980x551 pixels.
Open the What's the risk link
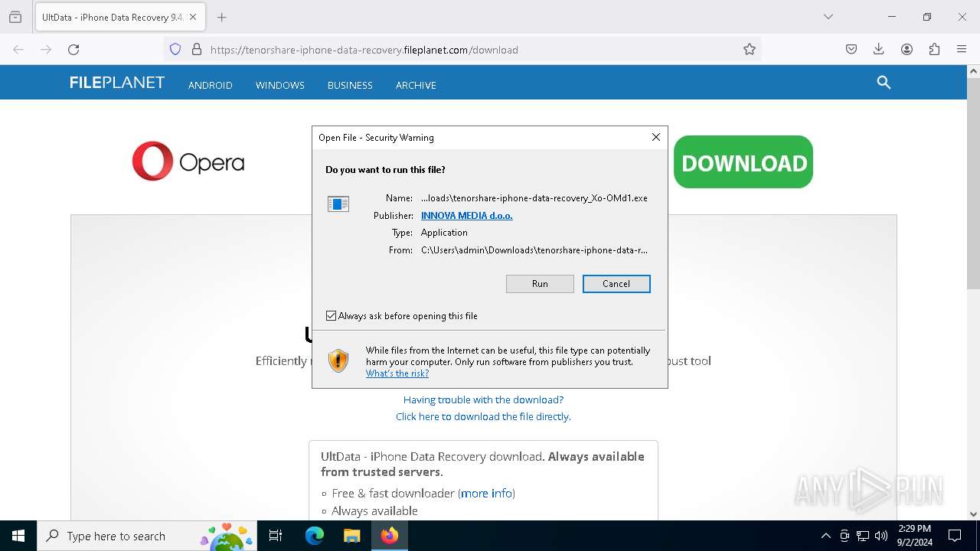click(x=397, y=373)
